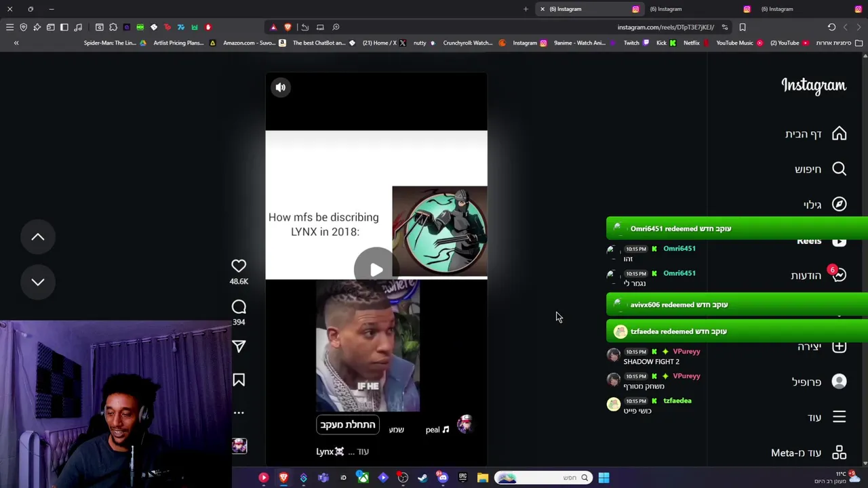Click the address bar showing instagram.com/reels
The image size is (868, 488).
click(x=665, y=27)
